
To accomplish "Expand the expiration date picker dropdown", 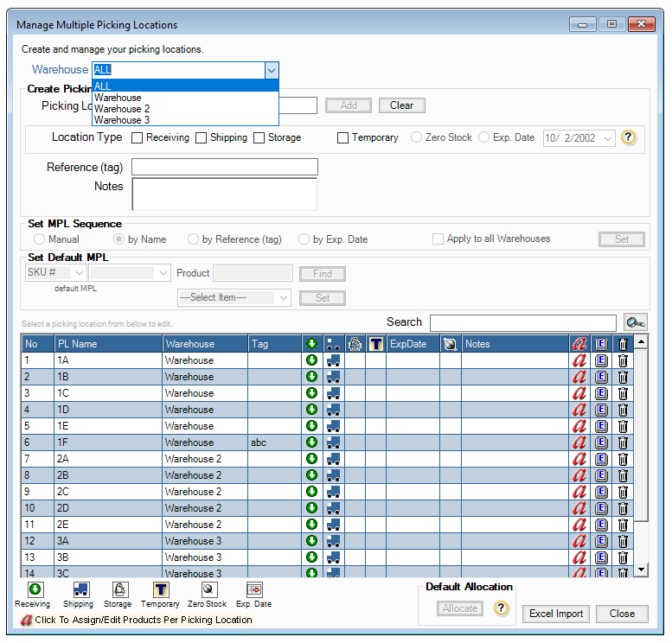I will (x=607, y=138).
